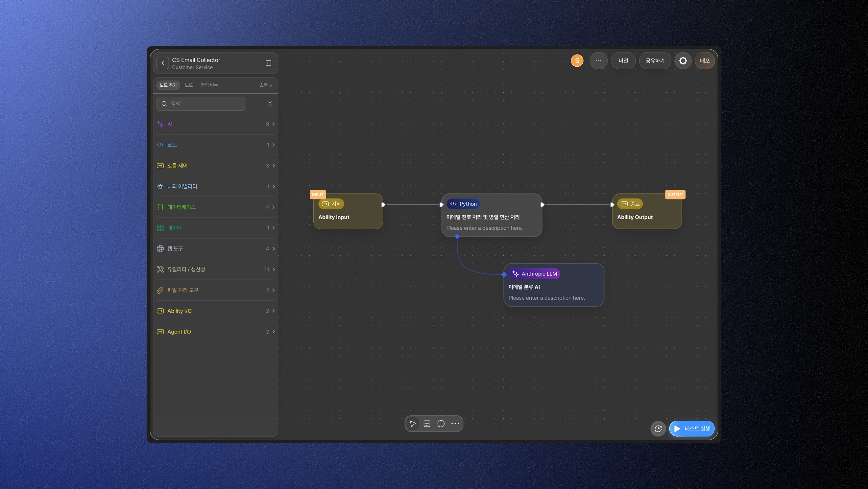868x489 pixels.
Task: Toggle the sidebar panel collapse icon
Action: [x=268, y=63]
